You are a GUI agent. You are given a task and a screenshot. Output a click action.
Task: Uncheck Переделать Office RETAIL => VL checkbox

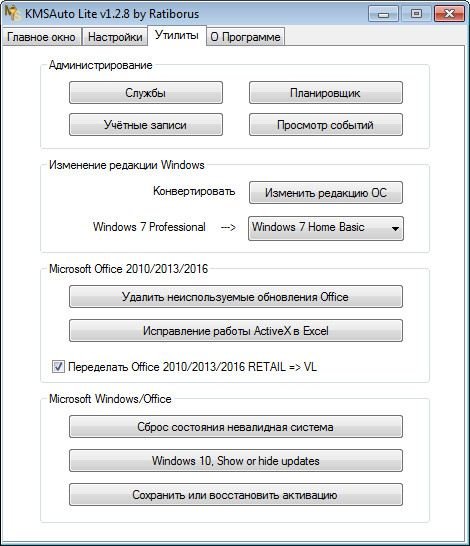pyautogui.click(x=58, y=366)
